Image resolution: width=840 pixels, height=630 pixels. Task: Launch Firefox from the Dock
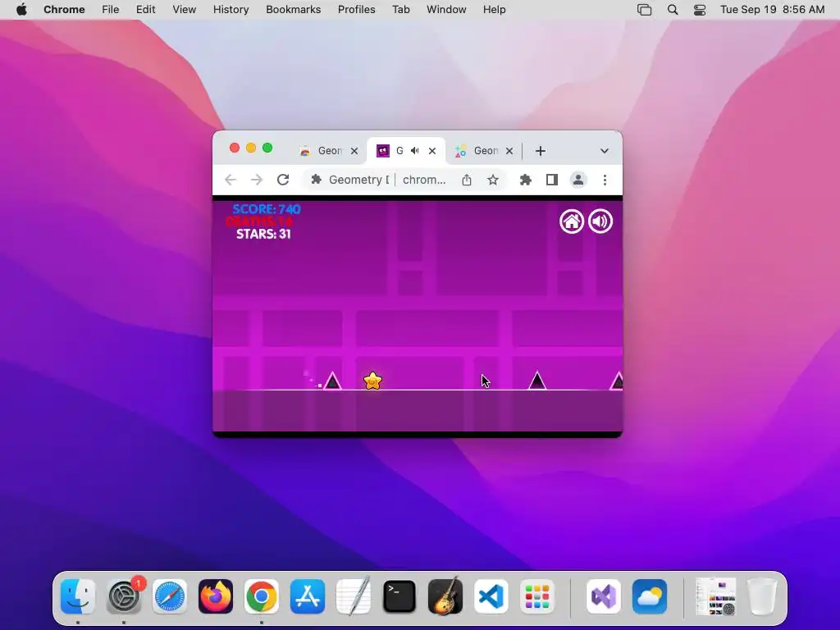point(216,596)
